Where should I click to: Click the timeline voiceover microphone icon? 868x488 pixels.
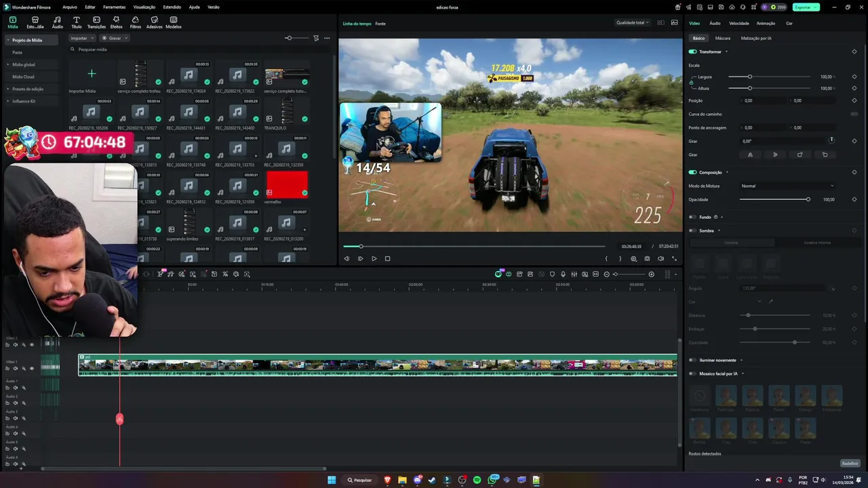click(563, 274)
